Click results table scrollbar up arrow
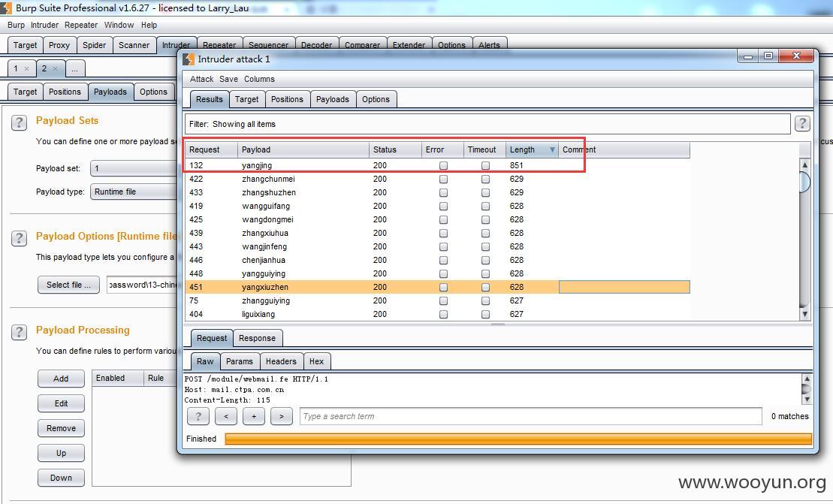833x504 pixels. 805,164
